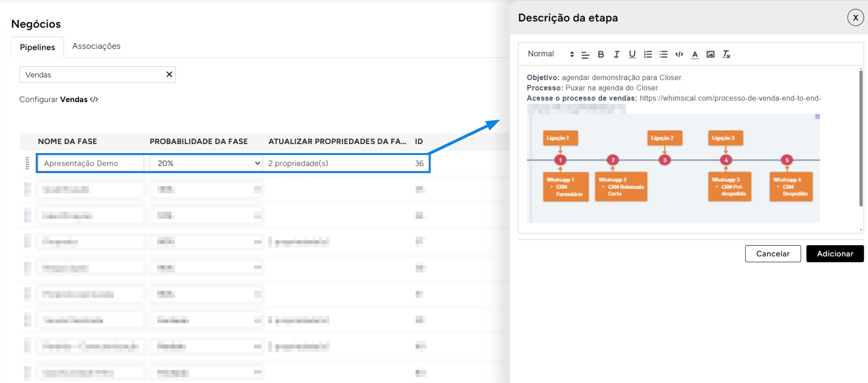Click the Adicionar button

click(x=835, y=254)
